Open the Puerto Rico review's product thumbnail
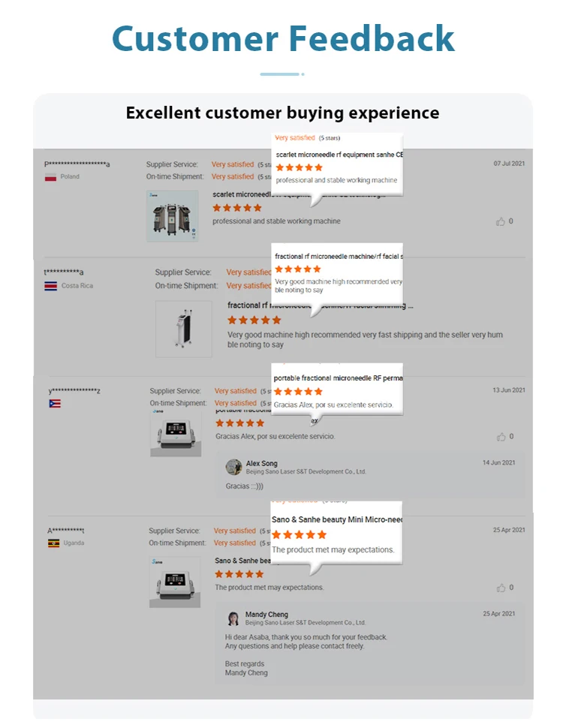563x728 pixels. click(176, 434)
